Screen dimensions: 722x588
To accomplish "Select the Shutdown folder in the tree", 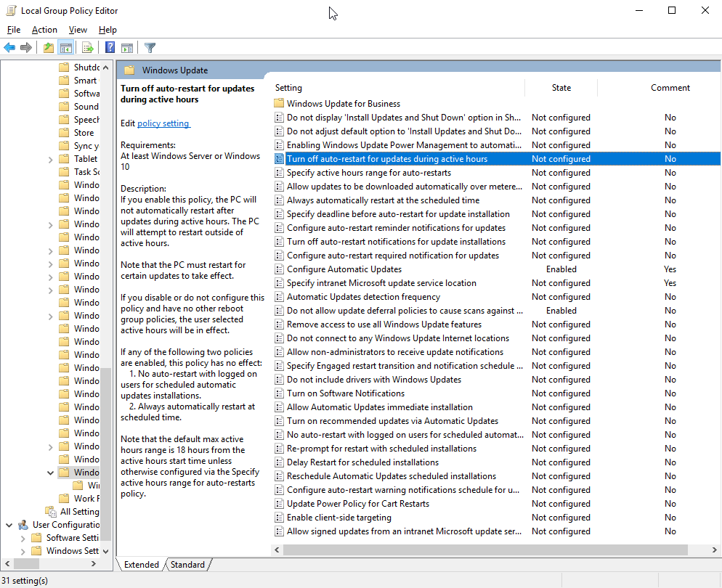I will (86, 68).
